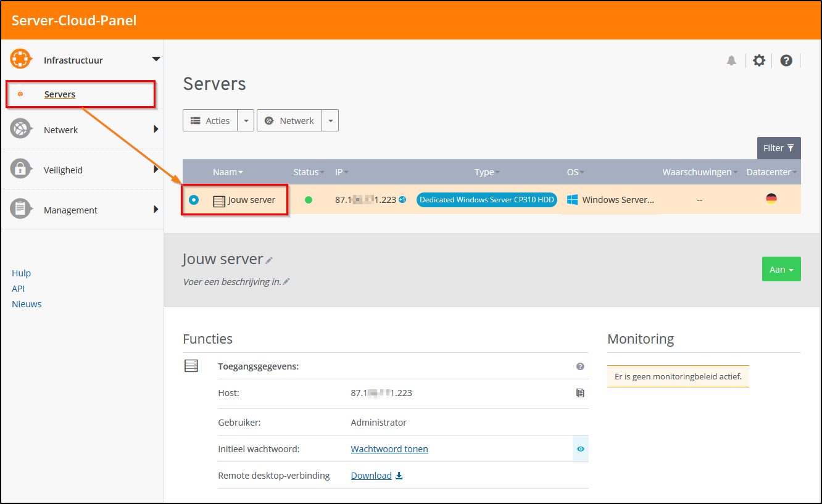Sort the table by Naam column
Image resolution: width=822 pixels, height=504 pixels.
227,172
